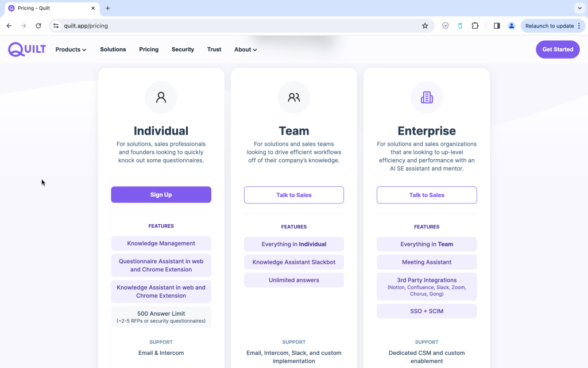Expand the Products dropdown menu
The image size is (588, 368).
tap(71, 49)
